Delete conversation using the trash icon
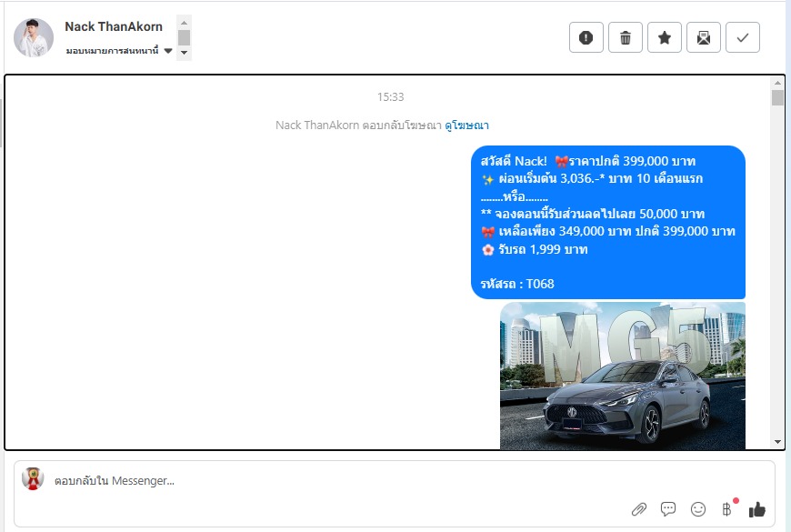 click(x=626, y=37)
